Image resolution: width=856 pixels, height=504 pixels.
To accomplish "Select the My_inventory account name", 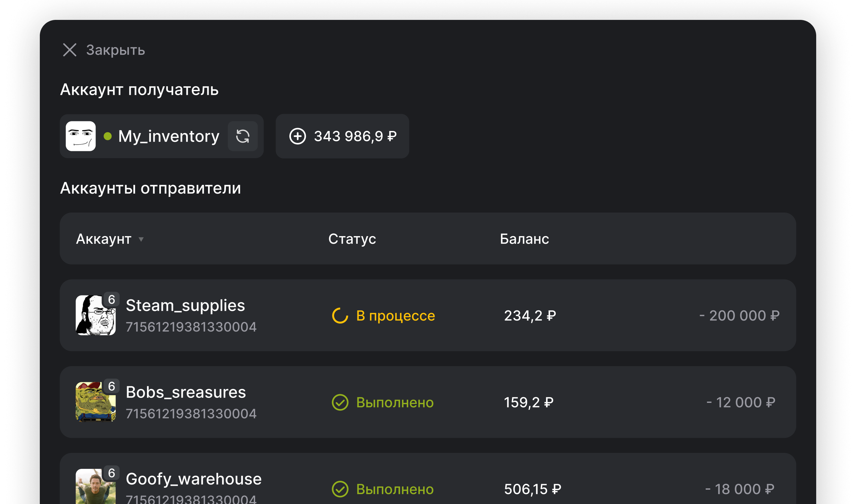I will (169, 136).
